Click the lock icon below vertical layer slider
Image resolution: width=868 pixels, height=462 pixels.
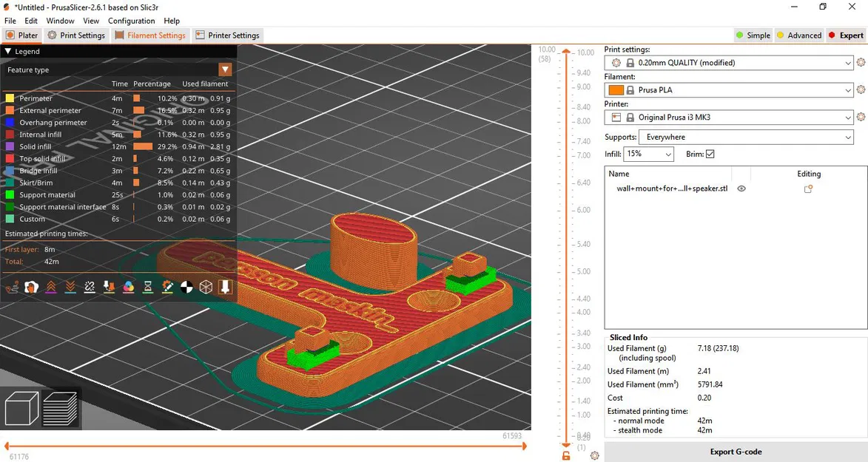pos(566,456)
